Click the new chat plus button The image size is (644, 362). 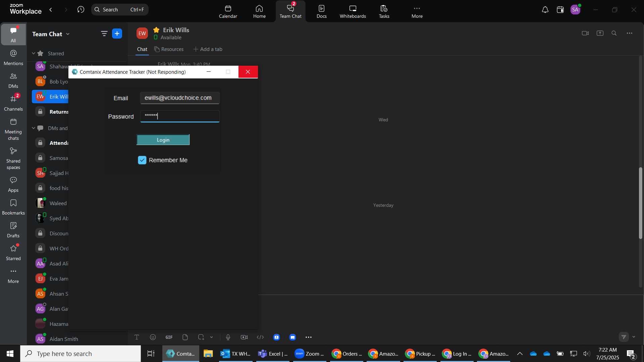pos(117,34)
